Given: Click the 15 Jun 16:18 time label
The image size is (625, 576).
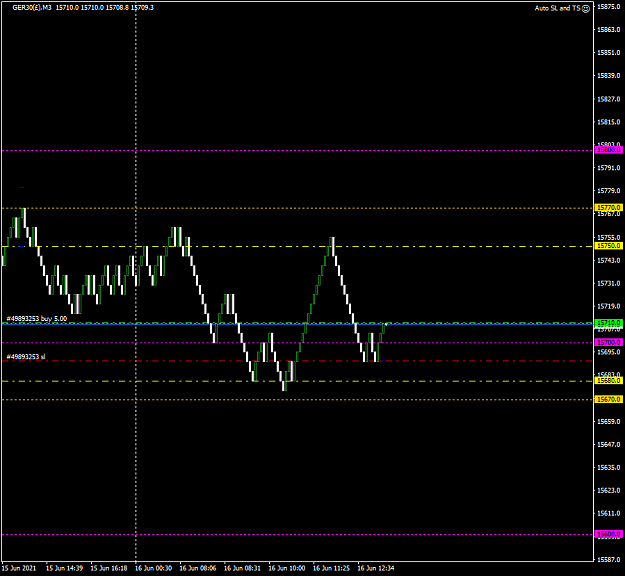Looking at the screenshot, I should click(x=109, y=568).
